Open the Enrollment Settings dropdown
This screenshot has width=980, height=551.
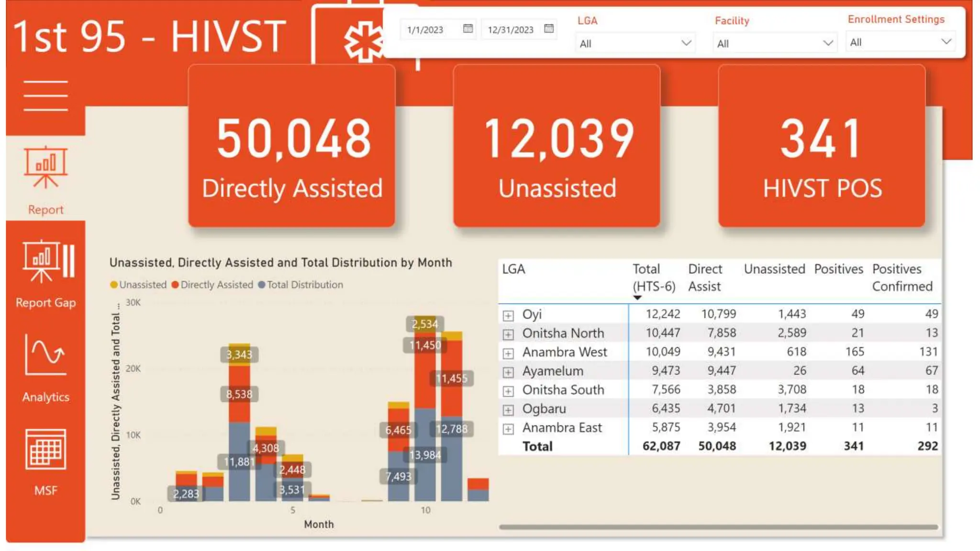pyautogui.click(x=900, y=42)
